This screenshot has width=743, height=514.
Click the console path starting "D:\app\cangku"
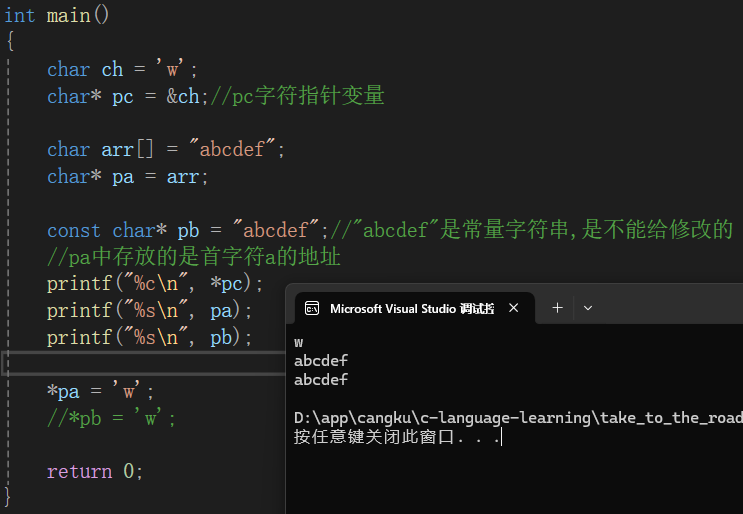518,417
